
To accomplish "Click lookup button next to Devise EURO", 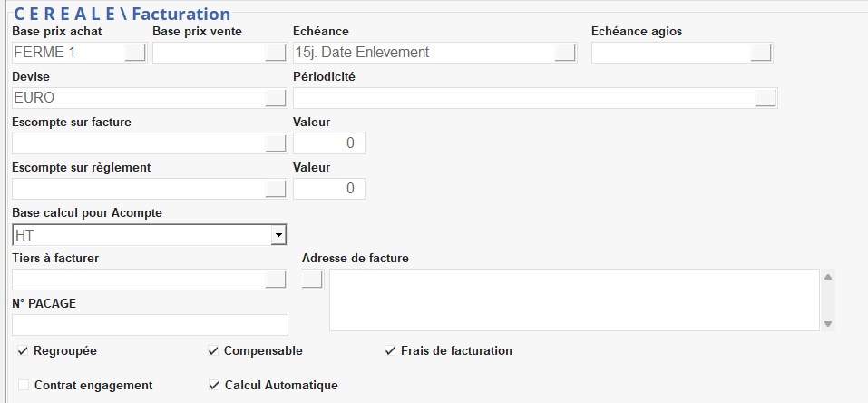I will pos(276,98).
